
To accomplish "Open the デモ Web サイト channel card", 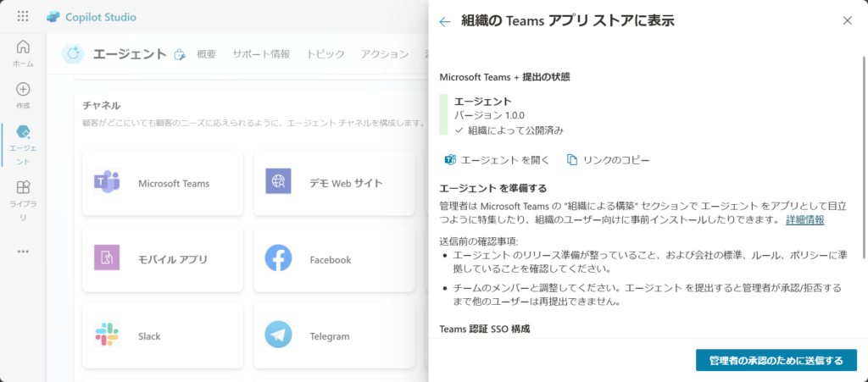I will pos(334,183).
